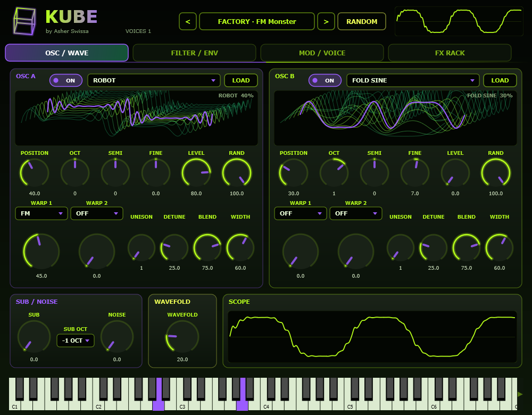This screenshot has height=415, width=532.
Task: Expand the OSC A WARP 1 dropdown set to FM
Action: tap(41, 213)
